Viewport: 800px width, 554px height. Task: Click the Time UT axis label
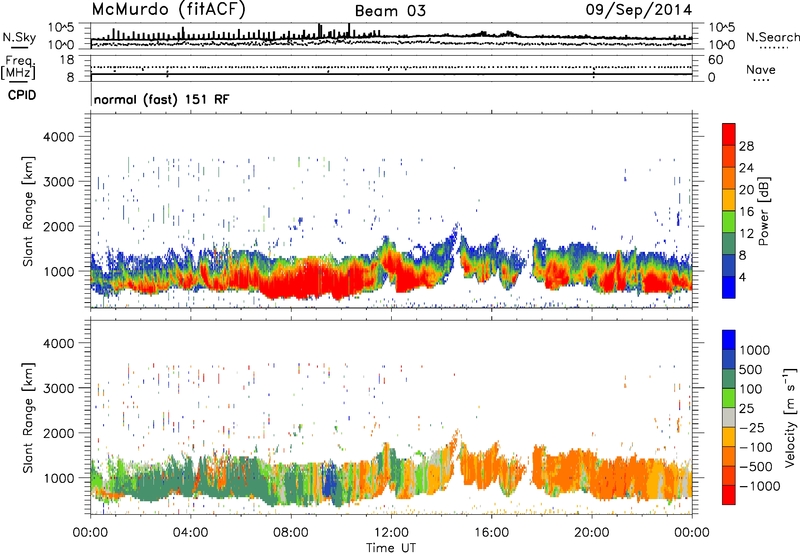coord(391,548)
